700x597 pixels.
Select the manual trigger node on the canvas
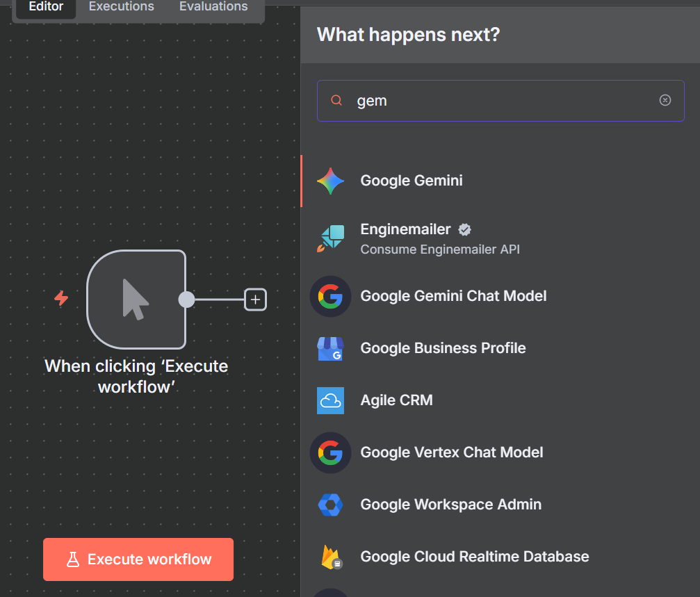pyautogui.click(x=136, y=300)
